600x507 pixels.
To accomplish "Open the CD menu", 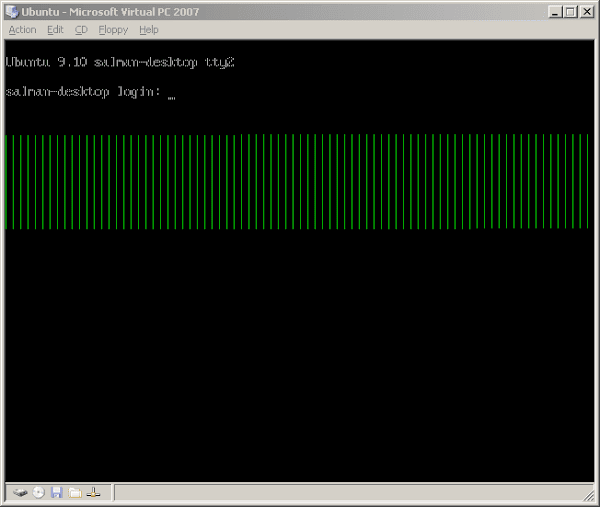I will (x=81, y=30).
